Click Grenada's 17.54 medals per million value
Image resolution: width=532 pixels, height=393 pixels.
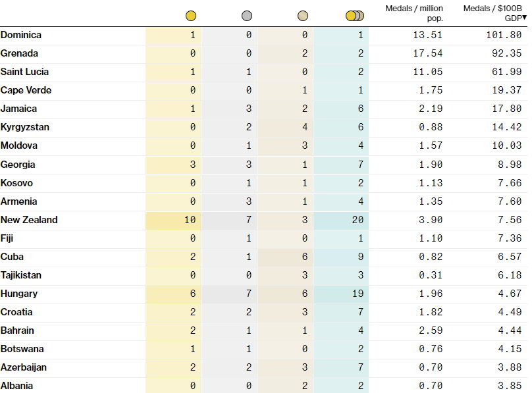[427, 53]
